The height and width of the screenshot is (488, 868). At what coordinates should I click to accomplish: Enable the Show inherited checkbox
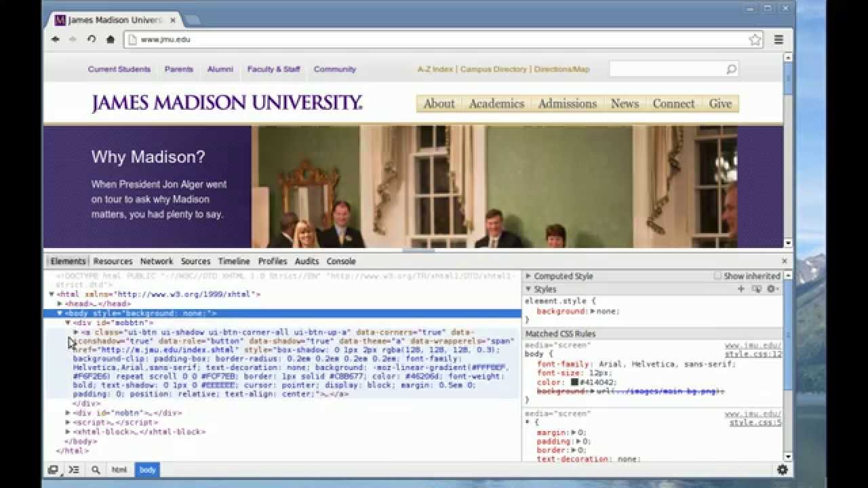(717, 276)
